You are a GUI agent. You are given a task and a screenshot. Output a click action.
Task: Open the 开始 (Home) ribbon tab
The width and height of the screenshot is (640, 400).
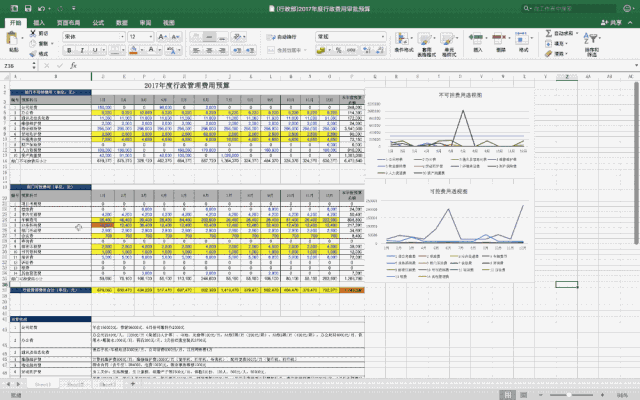coord(16,23)
